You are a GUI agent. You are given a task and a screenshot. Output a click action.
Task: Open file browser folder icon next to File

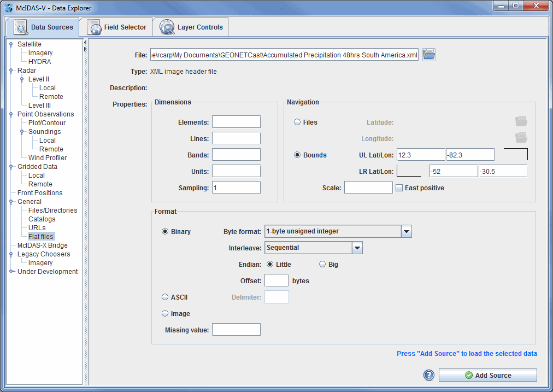[x=429, y=55]
